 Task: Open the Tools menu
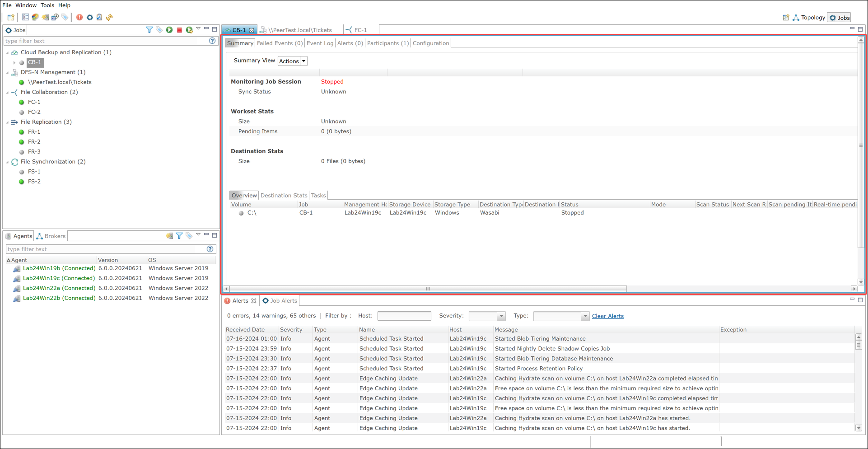(x=47, y=5)
